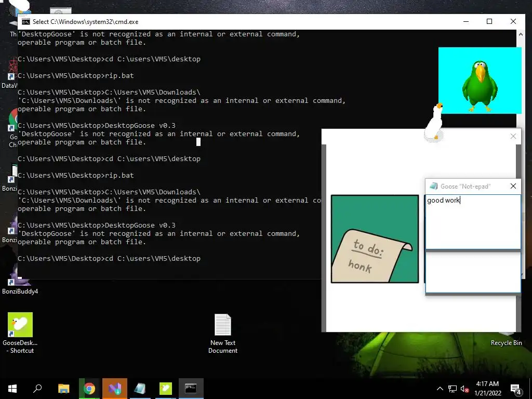Click the "good work" text in Not-epad
The width and height of the screenshot is (532, 399).
click(443, 200)
